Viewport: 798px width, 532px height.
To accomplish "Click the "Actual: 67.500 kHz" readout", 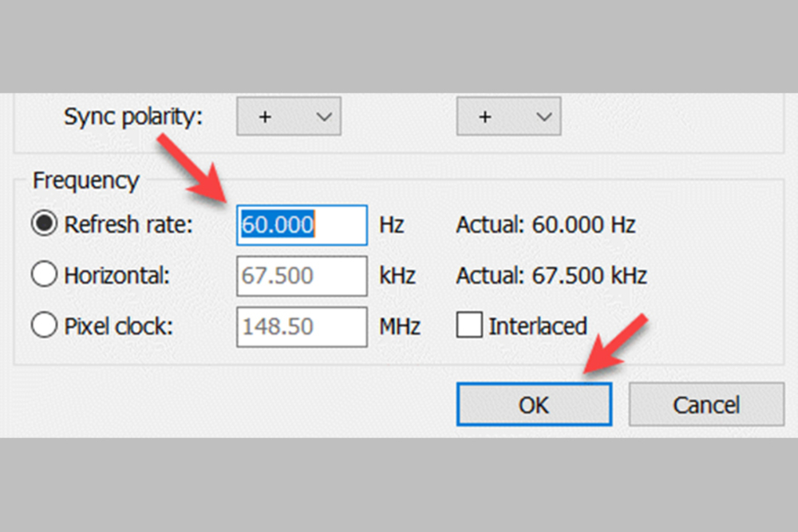I will pyautogui.click(x=551, y=276).
